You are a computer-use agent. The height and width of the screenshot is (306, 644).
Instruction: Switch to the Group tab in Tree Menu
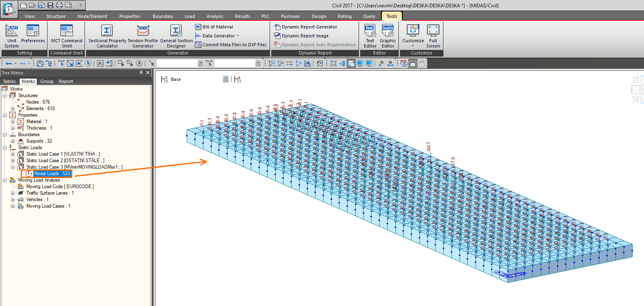tap(47, 81)
